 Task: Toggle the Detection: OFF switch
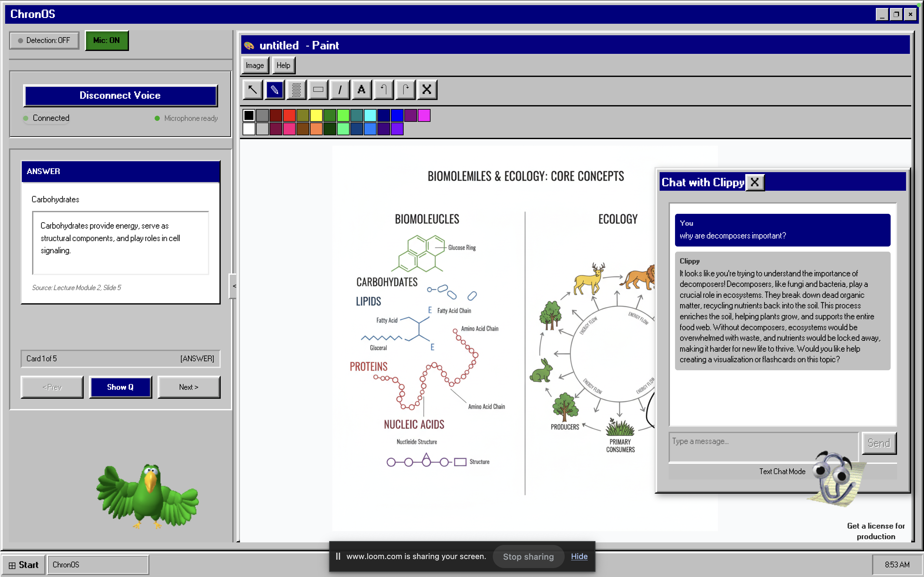(x=44, y=40)
